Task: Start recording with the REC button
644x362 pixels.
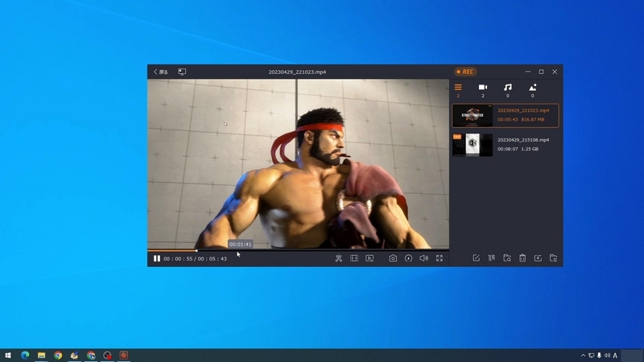Action: coord(465,72)
